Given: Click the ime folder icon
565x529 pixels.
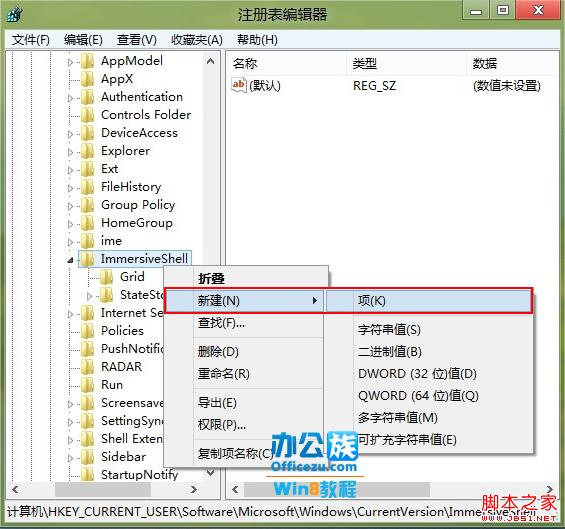Looking at the screenshot, I should tap(88, 241).
